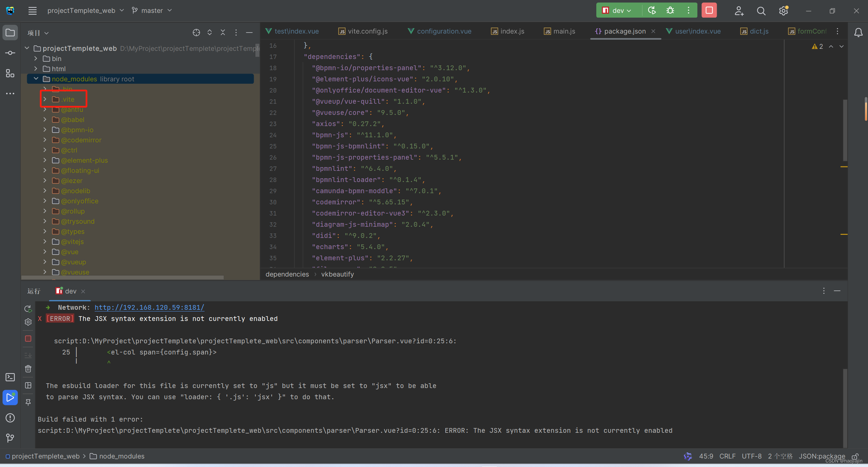The width and height of the screenshot is (868, 467).
Task: Click the project tree horizontal scrollbar
Action: click(122, 277)
